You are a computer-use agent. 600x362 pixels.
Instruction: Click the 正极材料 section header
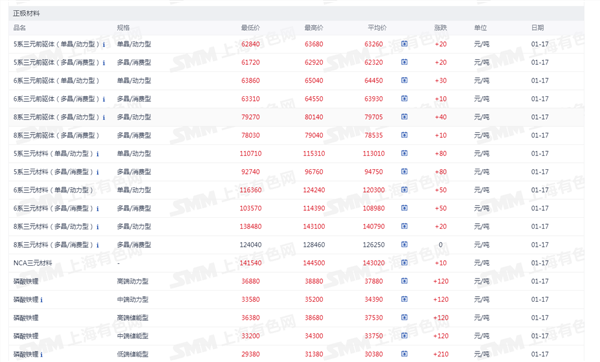[26, 13]
